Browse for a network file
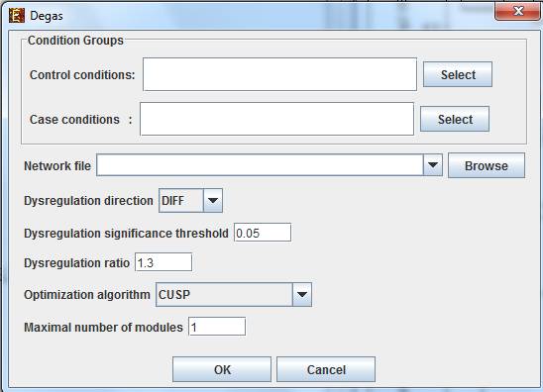The image size is (543, 392). click(x=487, y=165)
